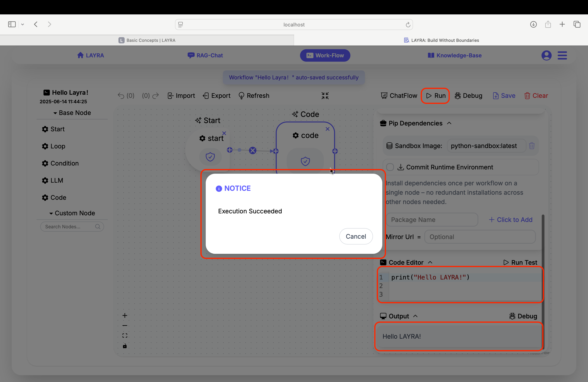Screen dimensions: 588x382
Task: Zoom in the canvas with plus control
Action: pos(125,315)
